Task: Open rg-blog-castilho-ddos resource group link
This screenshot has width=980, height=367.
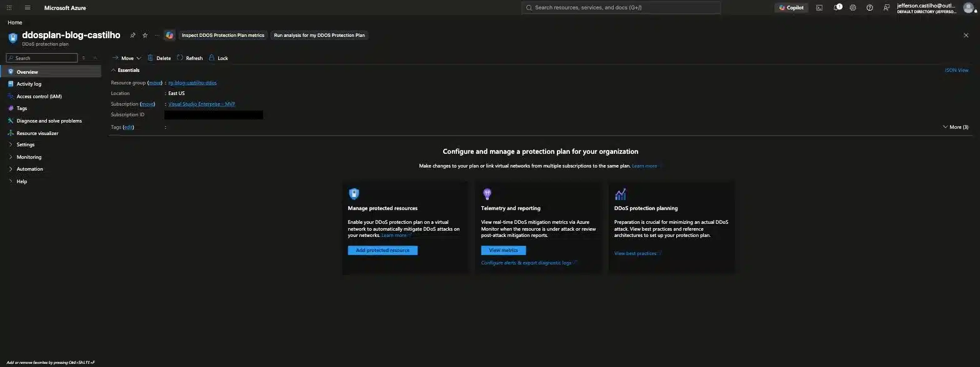Action: pos(192,83)
